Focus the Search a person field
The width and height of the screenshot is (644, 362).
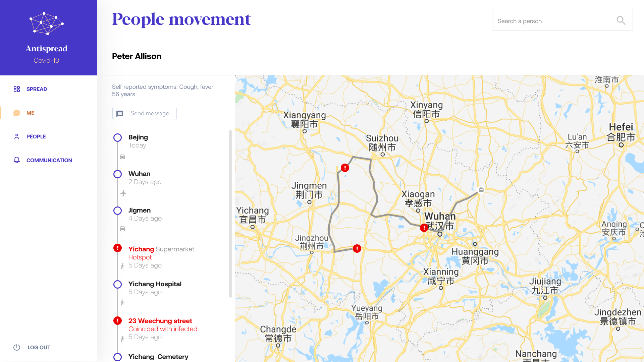tap(562, 20)
